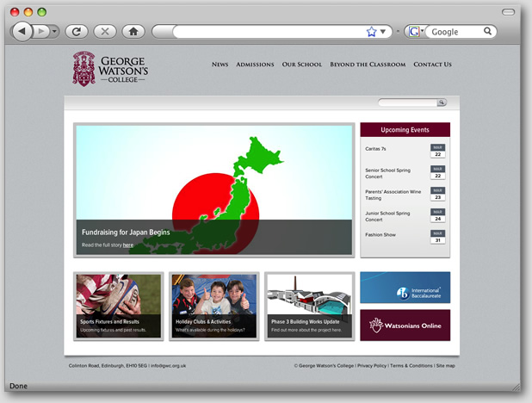Click the International Baccalaureate banner
532x403 pixels.
click(405, 288)
